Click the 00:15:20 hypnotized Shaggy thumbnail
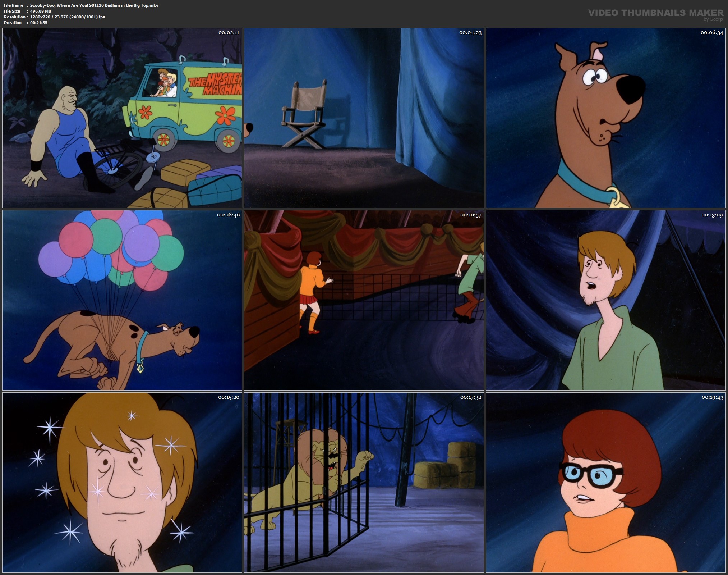Screen dimensions: 728x575 [122, 483]
